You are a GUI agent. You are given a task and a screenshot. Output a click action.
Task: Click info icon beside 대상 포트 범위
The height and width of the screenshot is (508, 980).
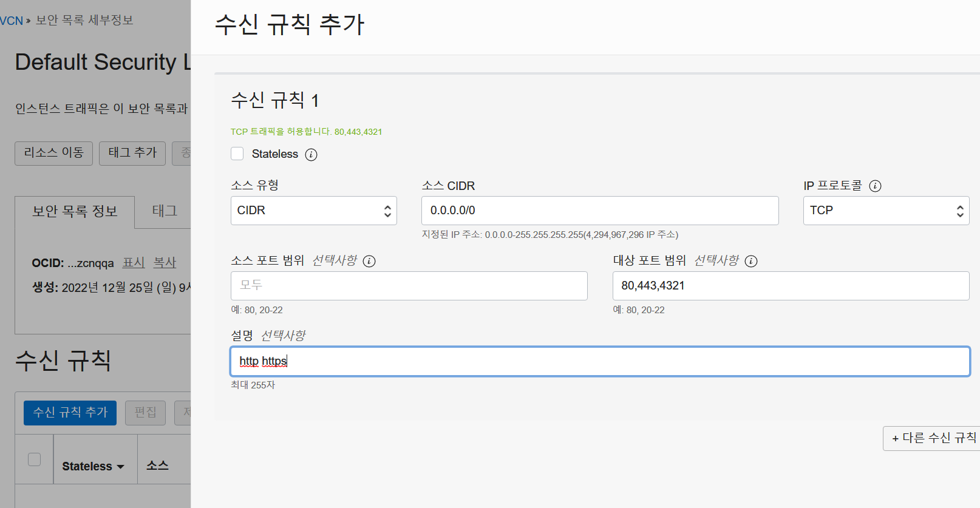[x=751, y=261]
